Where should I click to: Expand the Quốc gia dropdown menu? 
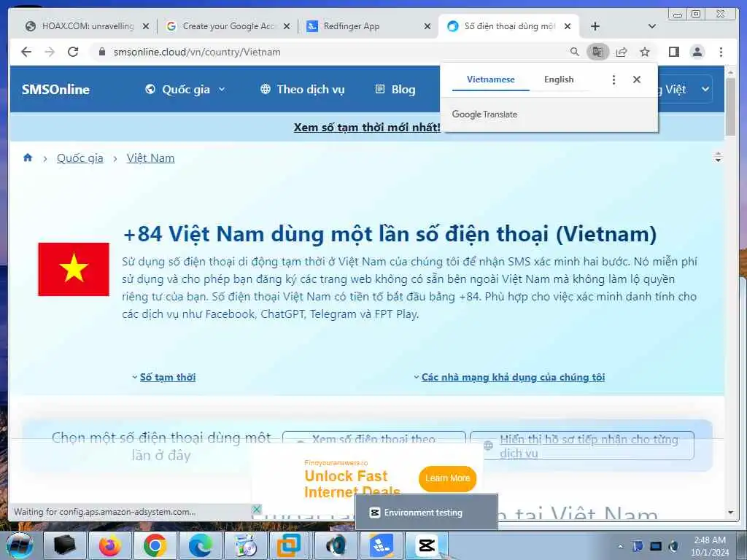[185, 90]
